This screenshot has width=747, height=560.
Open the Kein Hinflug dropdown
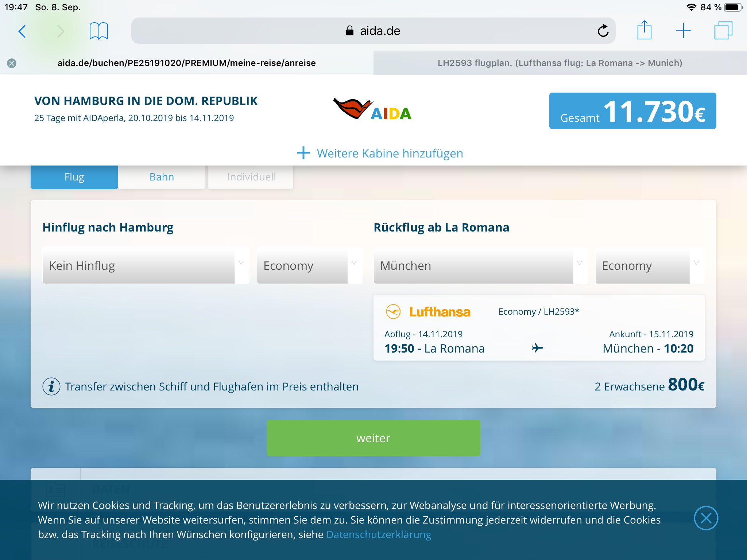coord(146,265)
